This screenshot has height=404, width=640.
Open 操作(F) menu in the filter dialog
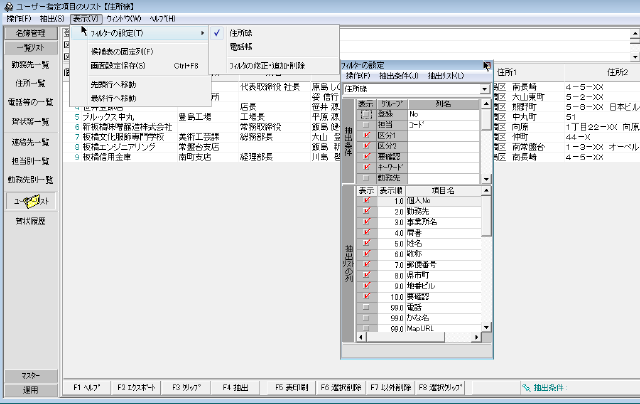(x=358, y=76)
